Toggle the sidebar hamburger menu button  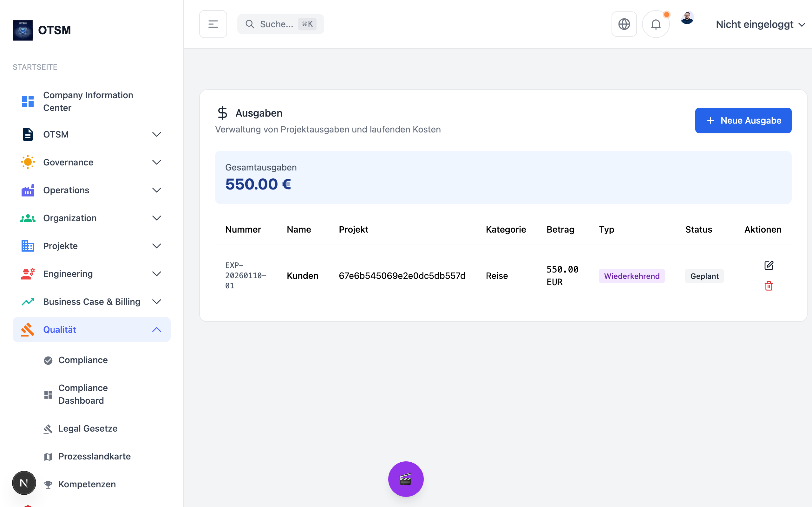coord(213,24)
